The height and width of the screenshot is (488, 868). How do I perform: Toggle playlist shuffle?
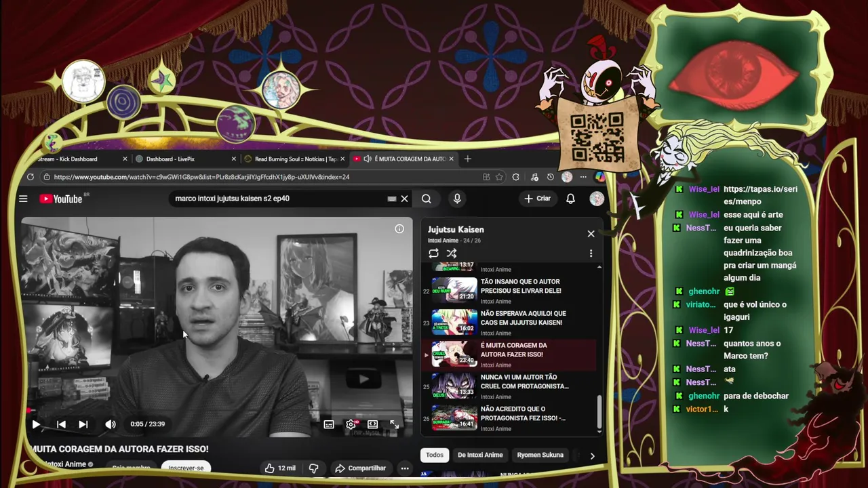pos(452,253)
